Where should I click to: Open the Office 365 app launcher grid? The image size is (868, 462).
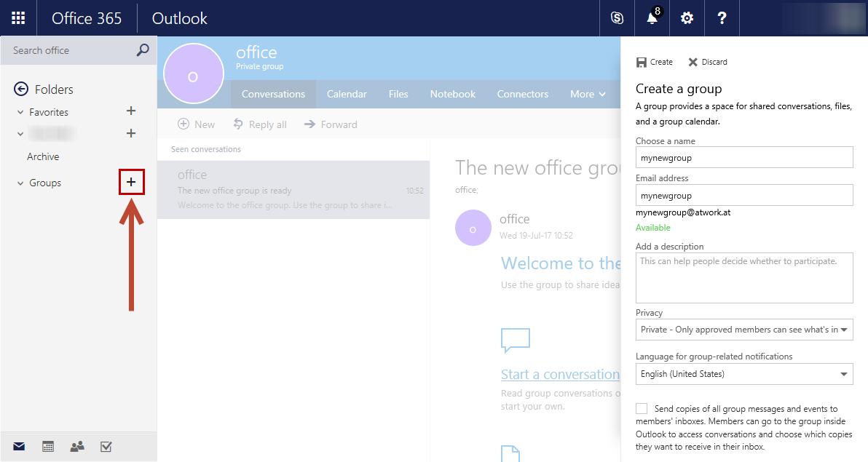pyautogui.click(x=18, y=18)
